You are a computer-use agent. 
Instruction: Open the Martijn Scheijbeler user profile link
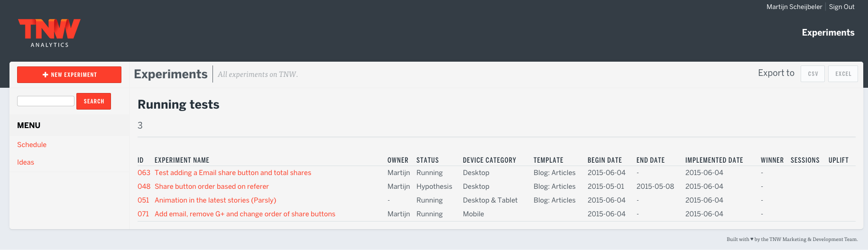[794, 7]
